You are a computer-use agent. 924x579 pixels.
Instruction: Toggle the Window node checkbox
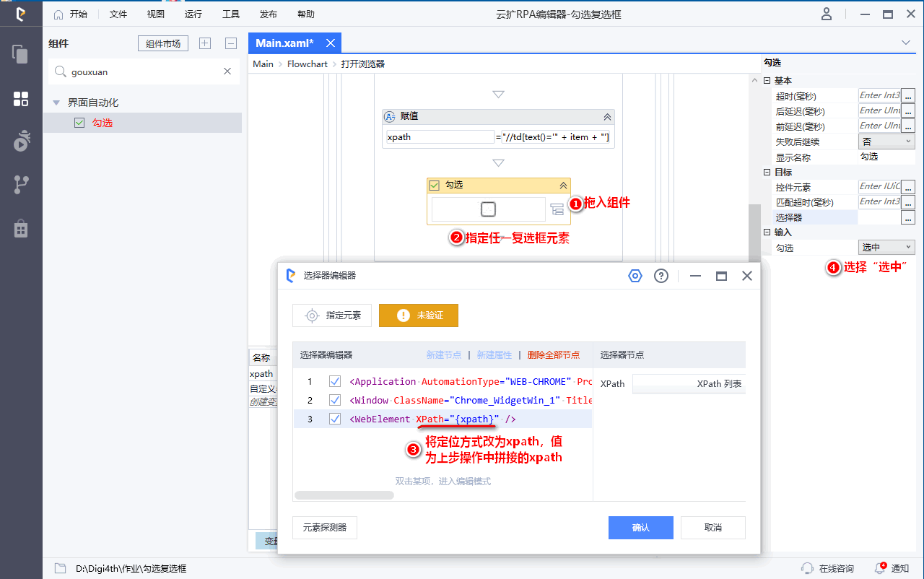[x=335, y=400]
